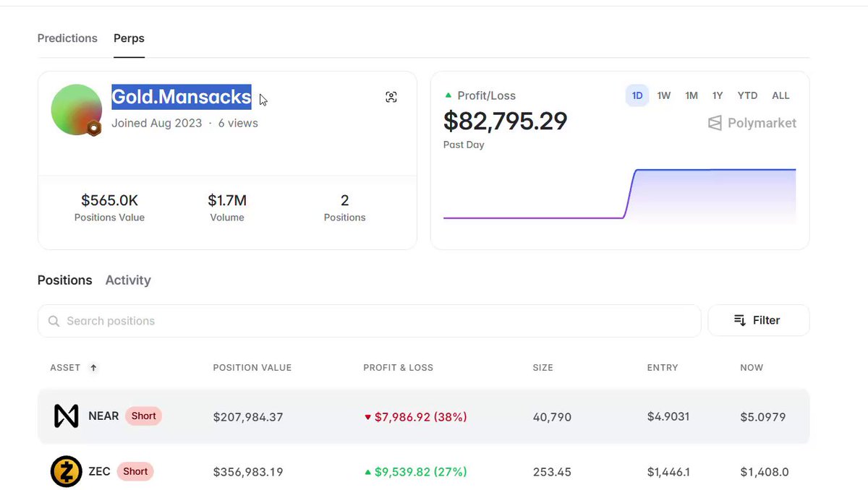Click the Gold.Mansacks profile name
This screenshot has height=490, width=868.
pyautogui.click(x=182, y=96)
